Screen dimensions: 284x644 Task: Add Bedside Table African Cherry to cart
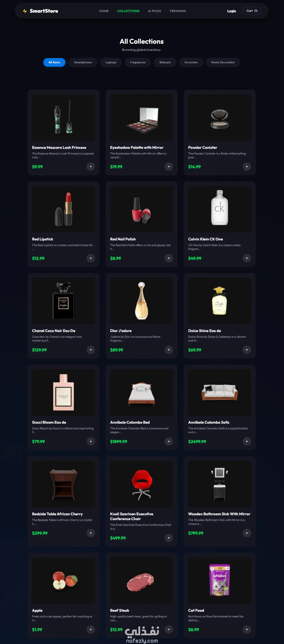(90, 533)
